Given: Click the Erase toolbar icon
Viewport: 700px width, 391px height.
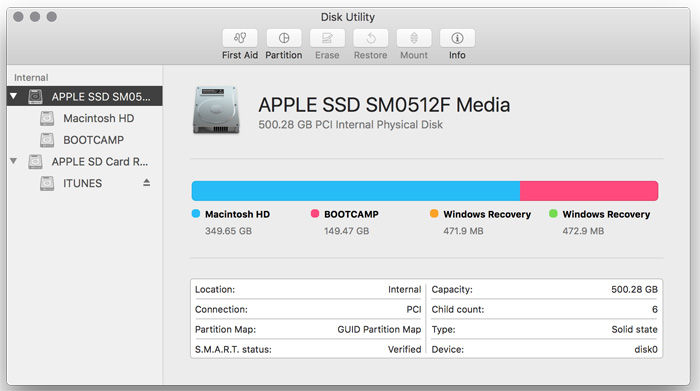Looking at the screenshot, I should (327, 38).
